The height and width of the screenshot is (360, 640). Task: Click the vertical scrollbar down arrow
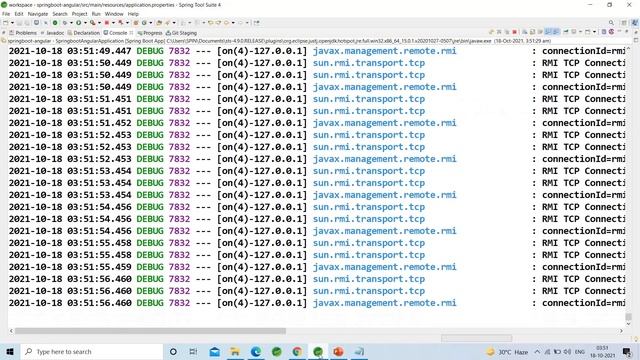point(629,324)
